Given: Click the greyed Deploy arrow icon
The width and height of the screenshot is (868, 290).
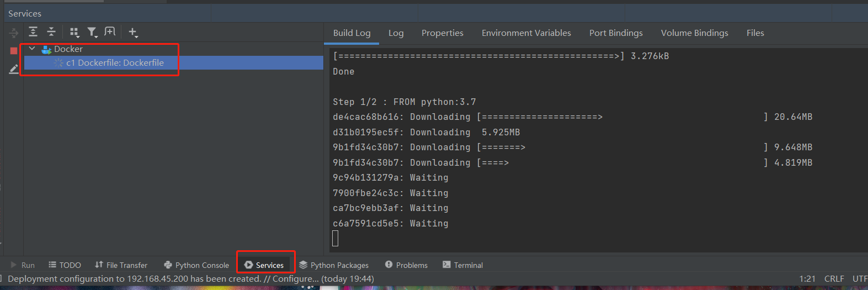Looking at the screenshot, I should (x=14, y=33).
